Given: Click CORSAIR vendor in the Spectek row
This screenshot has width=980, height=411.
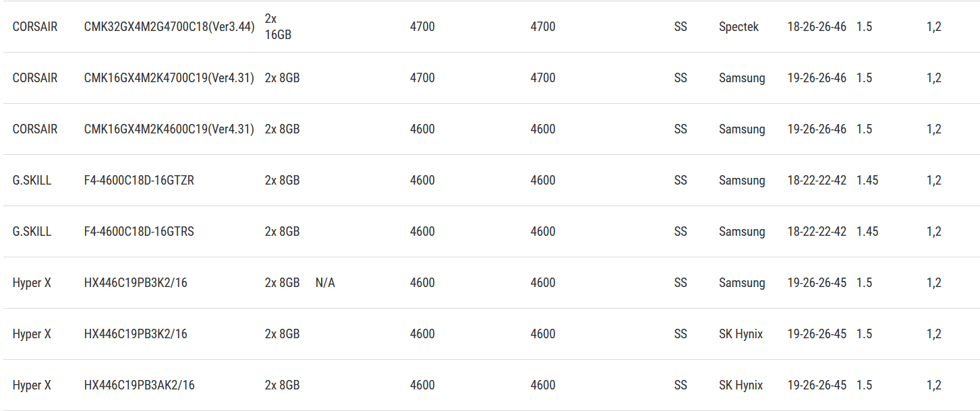Looking at the screenshot, I should pyautogui.click(x=35, y=27).
